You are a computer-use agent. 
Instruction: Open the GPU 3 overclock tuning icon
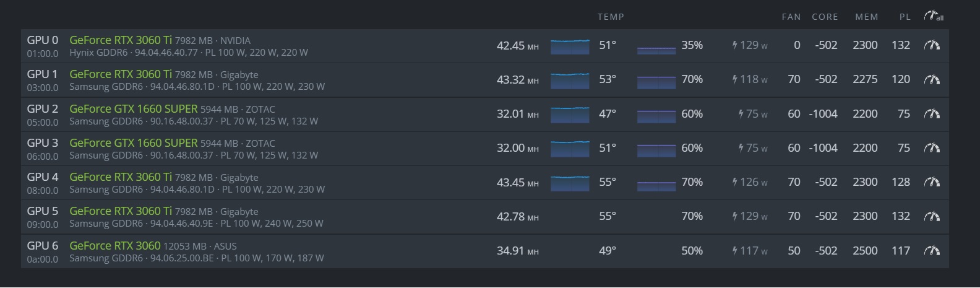pyautogui.click(x=932, y=148)
